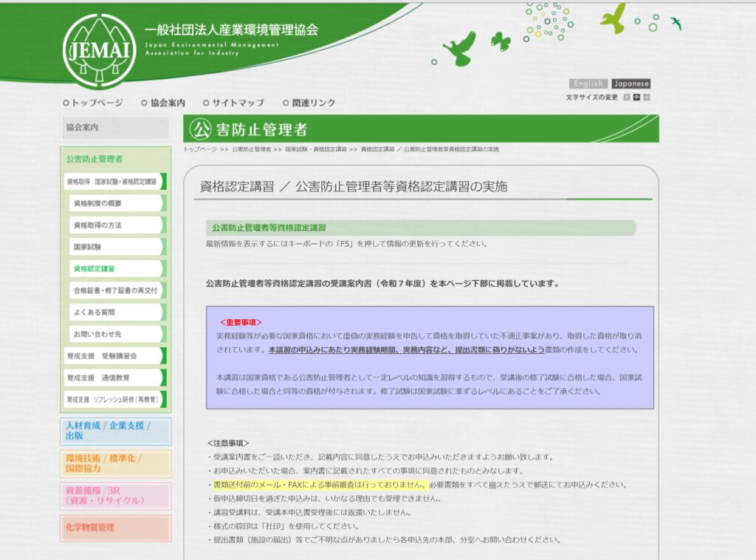Open トップページ in top navigation
Viewport: 756px width, 560px height.
point(94,103)
